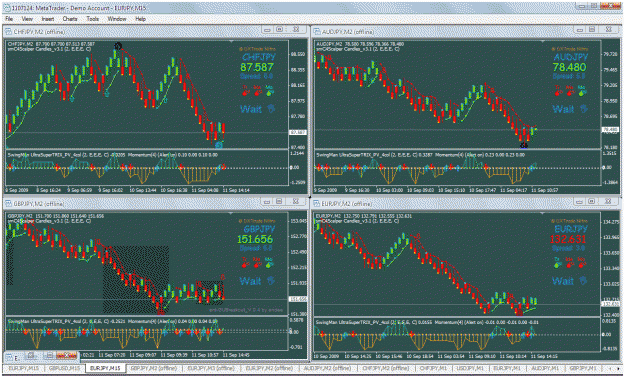The height and width of the screenshot is (376, 625).
Task: Open the View menu
Action: [x=27, y=19]
